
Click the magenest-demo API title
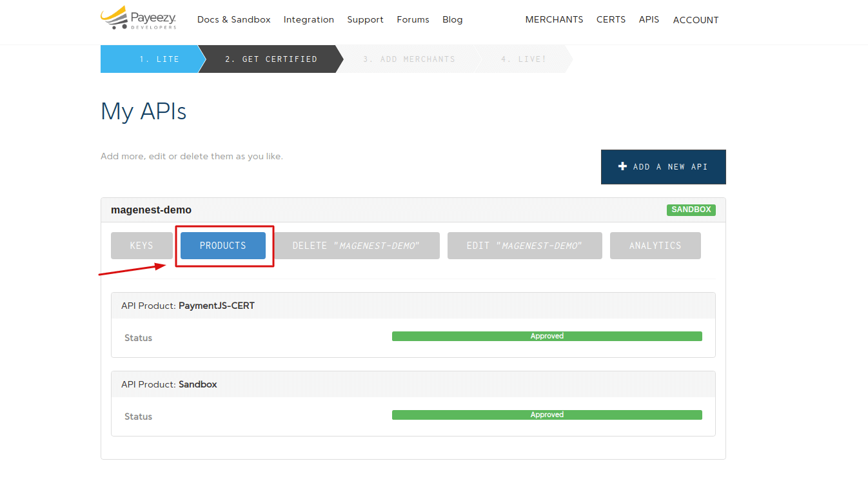coord(151,210)
